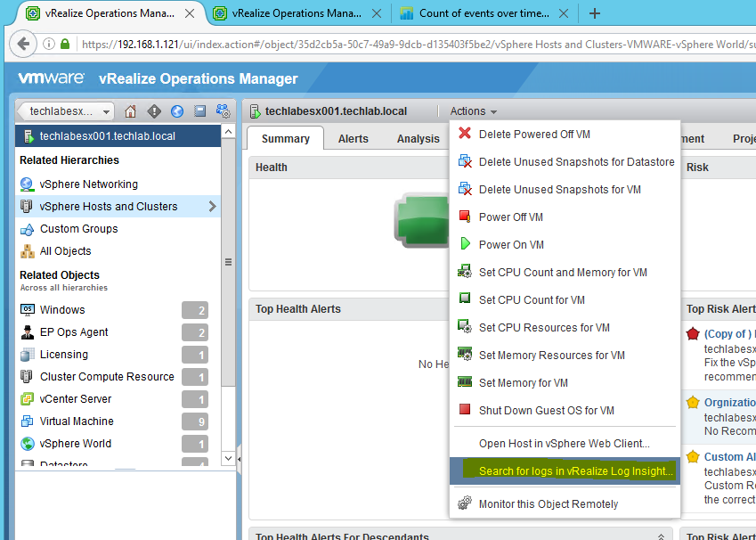The image size is (756, 540).
Task: Click the browser back arrow button
Action: point(23,44)
